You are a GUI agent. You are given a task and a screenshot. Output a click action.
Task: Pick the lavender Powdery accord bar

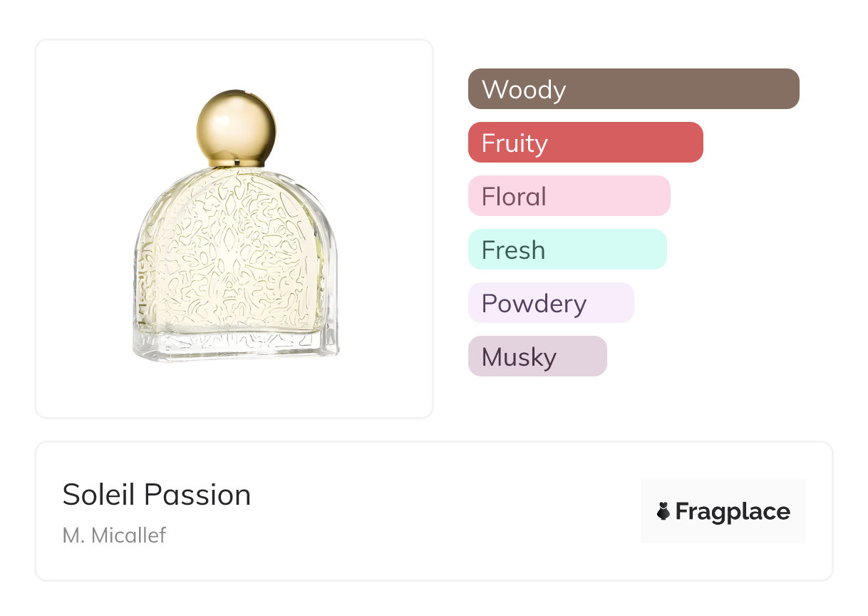(550, 303)
